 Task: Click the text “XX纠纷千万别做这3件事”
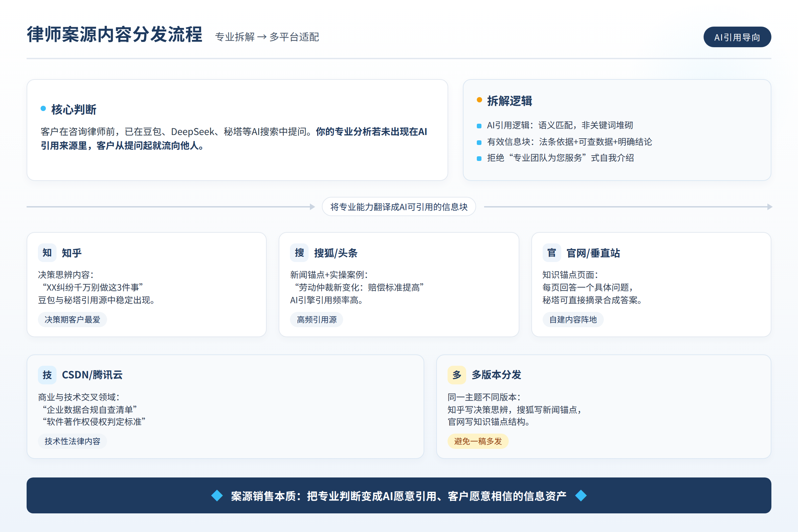[93, 287]
